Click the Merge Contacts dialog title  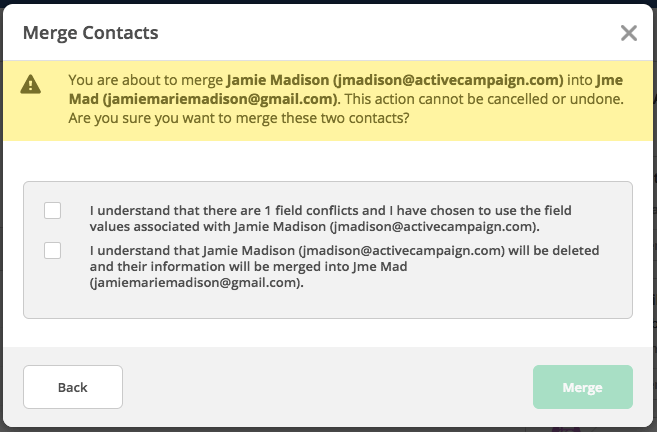tap(91, 33)
